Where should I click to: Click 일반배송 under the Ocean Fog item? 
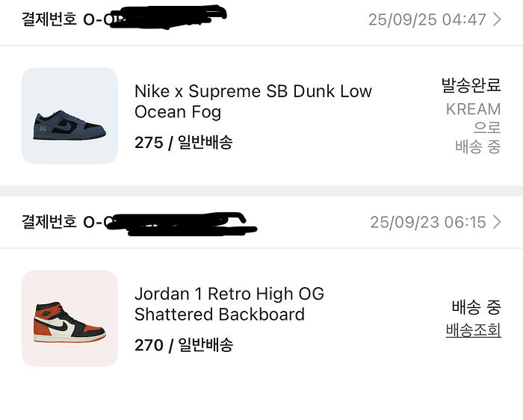[205, 142]
